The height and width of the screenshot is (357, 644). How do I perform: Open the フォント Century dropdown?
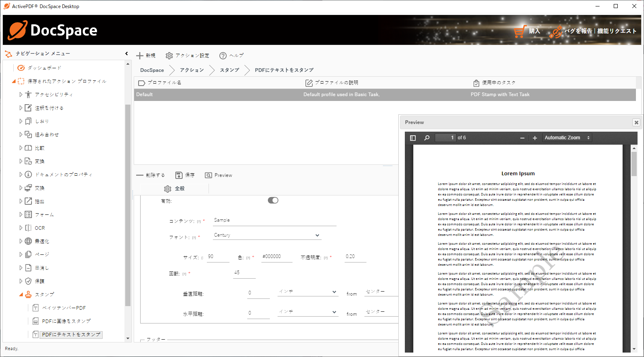267,235
